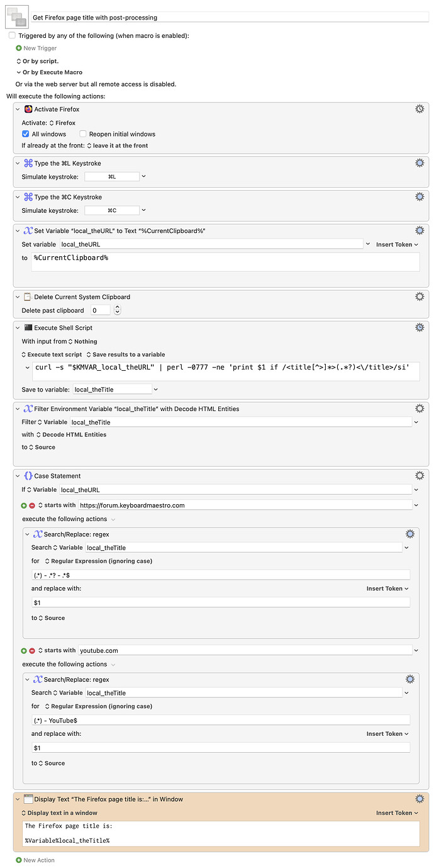This screenshot has width=434, height=868.
Task: Click the stepper next to Delete past clipboard
Action: click(x=116, y=309)
